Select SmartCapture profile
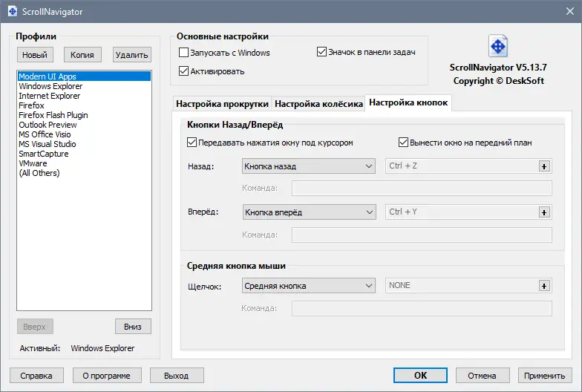This screenshot has height=392, width=582. pos(85,154)
